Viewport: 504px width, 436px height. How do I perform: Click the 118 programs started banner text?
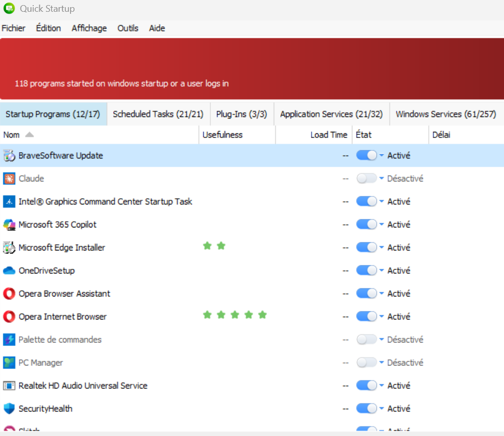coord(122,84)
